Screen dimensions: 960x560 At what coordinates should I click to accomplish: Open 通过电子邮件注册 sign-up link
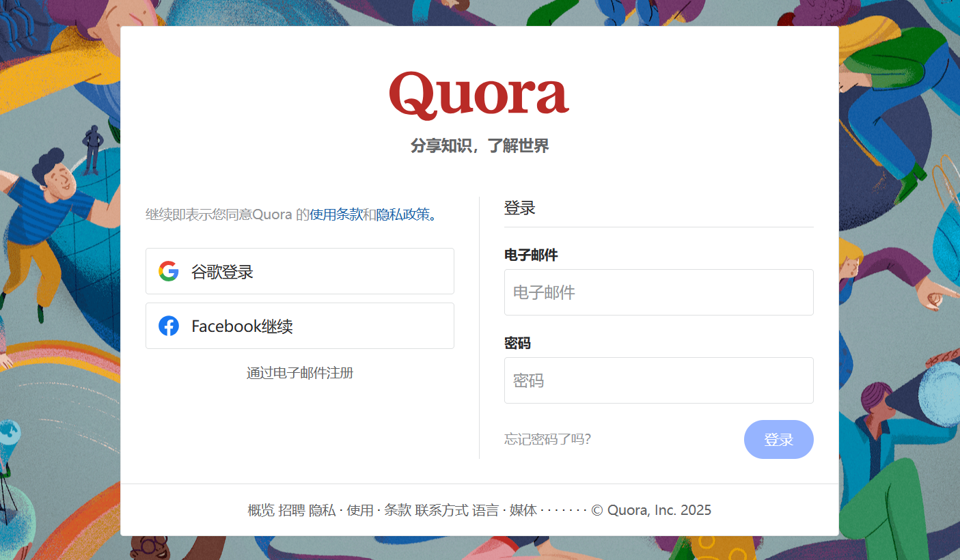[x=300, y=373]
